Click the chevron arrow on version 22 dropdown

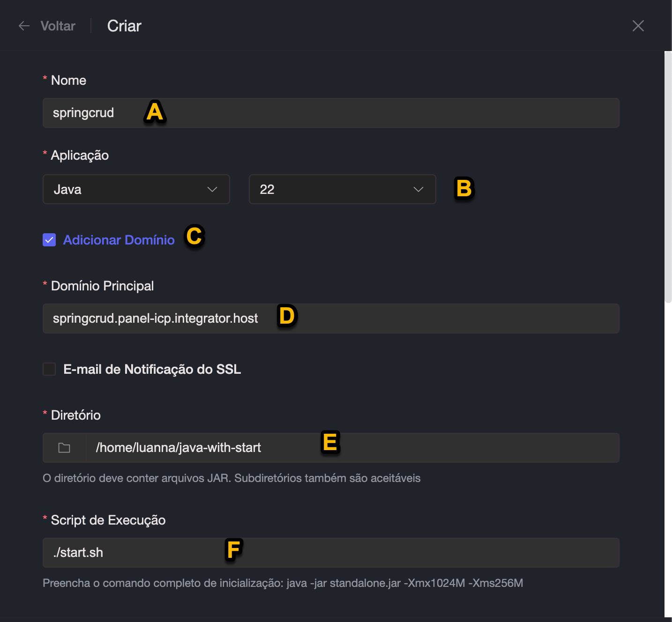418,189
